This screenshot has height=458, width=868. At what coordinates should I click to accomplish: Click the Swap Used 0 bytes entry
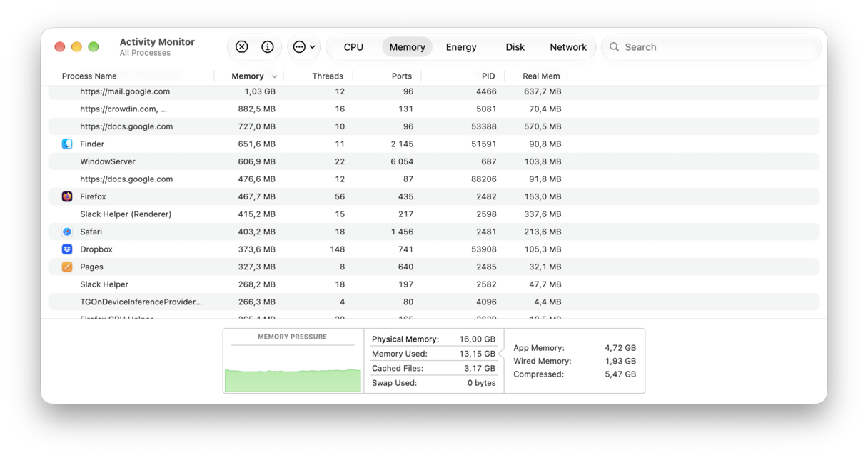[x=433, y=383]
